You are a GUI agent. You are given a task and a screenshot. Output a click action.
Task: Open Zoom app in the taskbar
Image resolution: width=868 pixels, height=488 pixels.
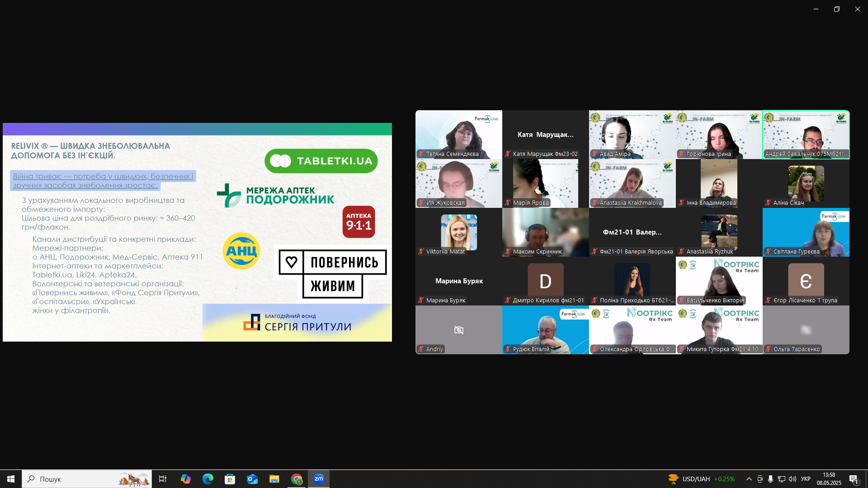[319, 479]
